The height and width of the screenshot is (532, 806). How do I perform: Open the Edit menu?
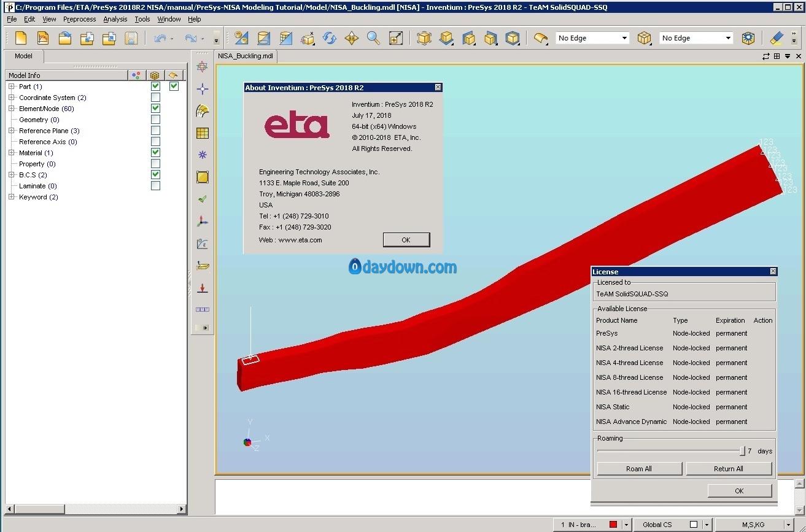tap(29, 19)
